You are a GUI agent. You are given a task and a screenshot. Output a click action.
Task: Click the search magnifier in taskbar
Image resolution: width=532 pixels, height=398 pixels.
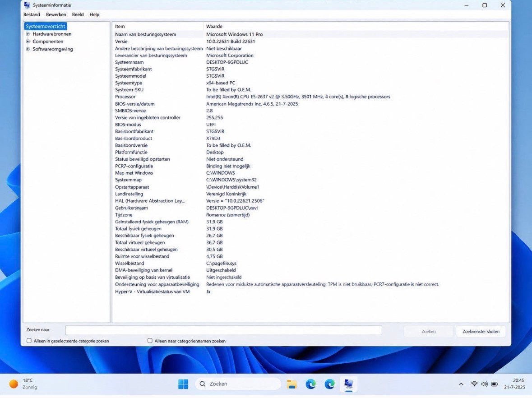203,384
